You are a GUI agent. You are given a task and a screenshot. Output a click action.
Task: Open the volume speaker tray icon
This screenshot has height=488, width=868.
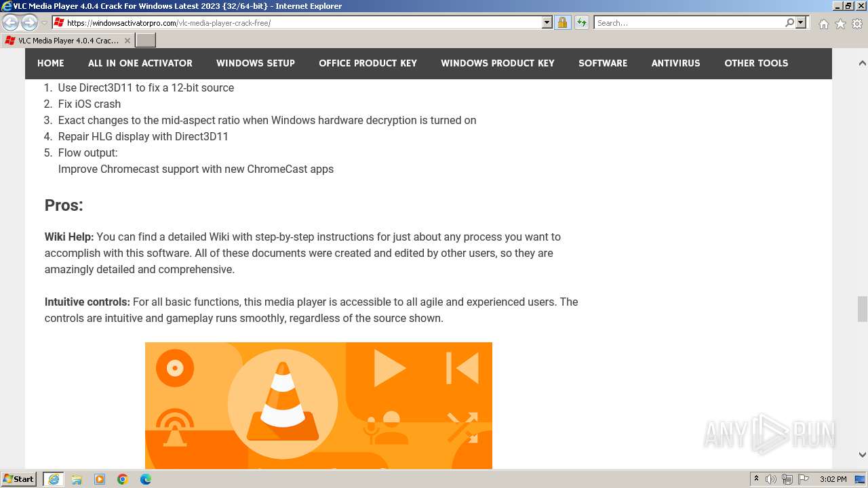click(x=771, y=479)
